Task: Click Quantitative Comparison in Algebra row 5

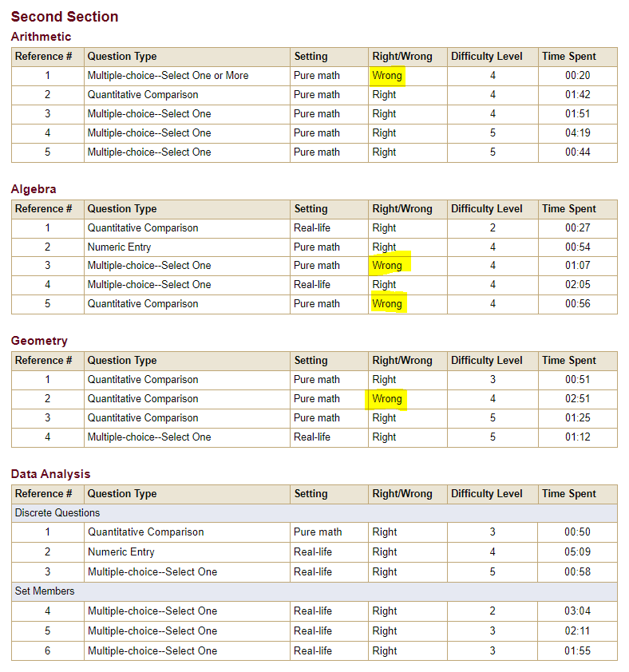Action: (x=143, y=304)
